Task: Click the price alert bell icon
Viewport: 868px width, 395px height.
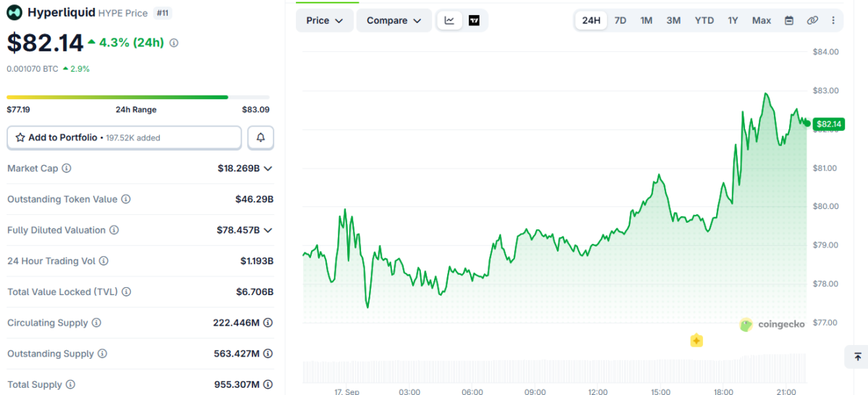Action: tap(261, 137)
